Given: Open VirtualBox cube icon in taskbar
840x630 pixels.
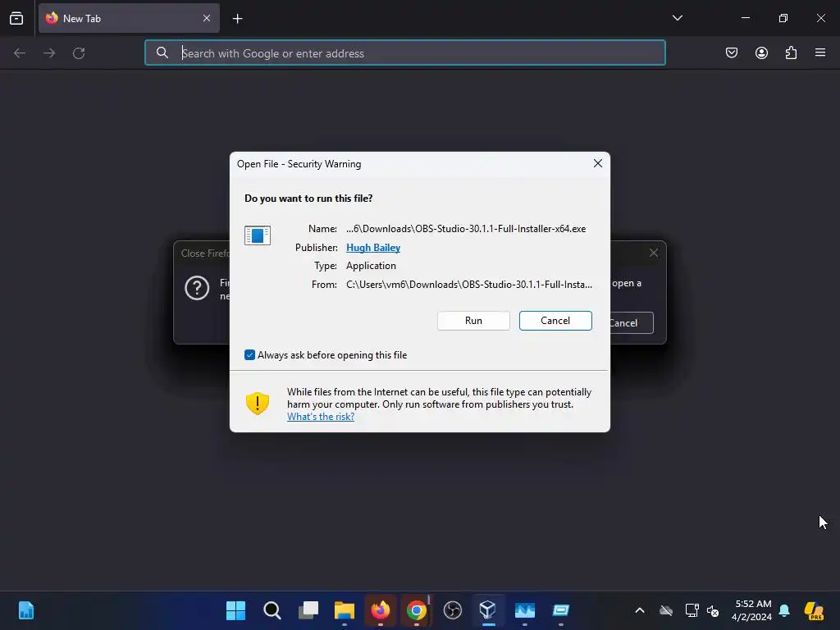Looking at the screenshot, I should 489,610.
